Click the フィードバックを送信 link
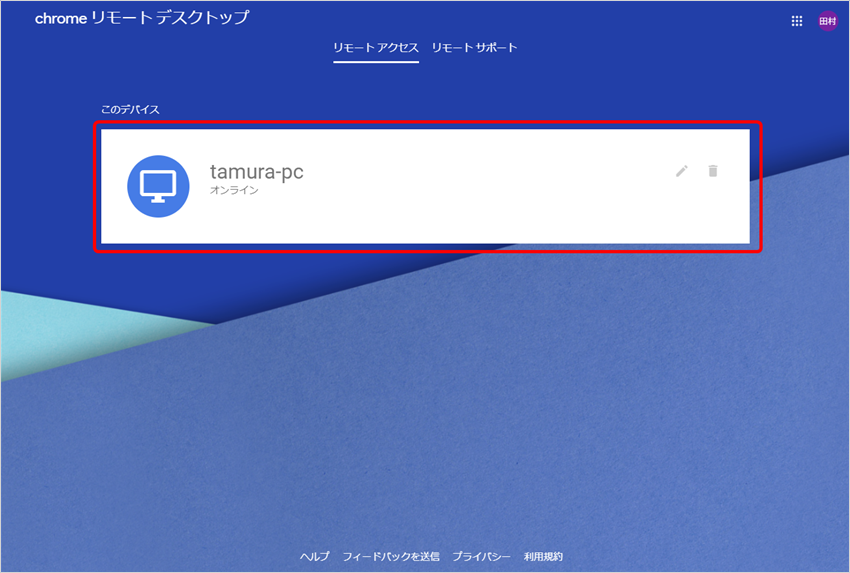850x573 pixels. click(x=391, y=556)
